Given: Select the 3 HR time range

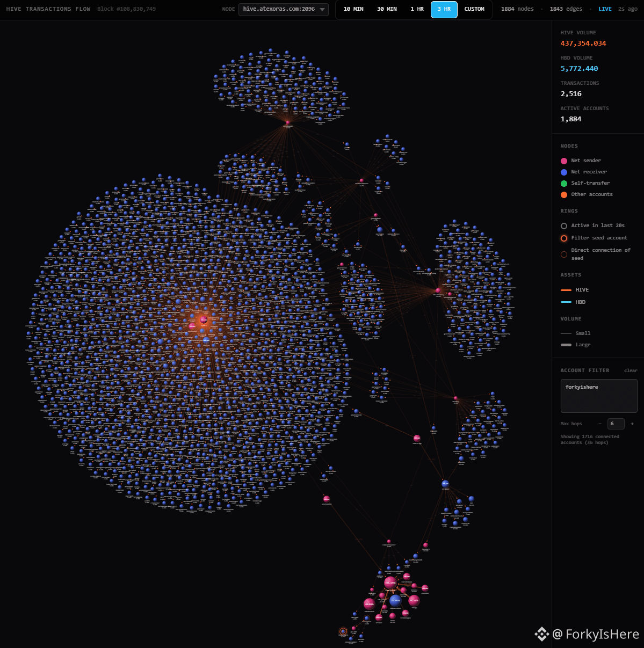Looking at the screenshot, I should [444, 9].
